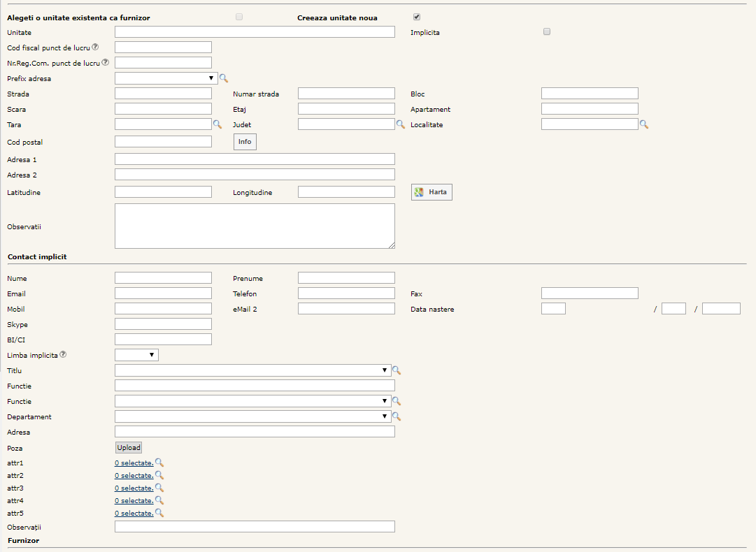Open the Limba implicita dropdown
The height and width of the screenshot is (552, 756).
pos(136,355)
